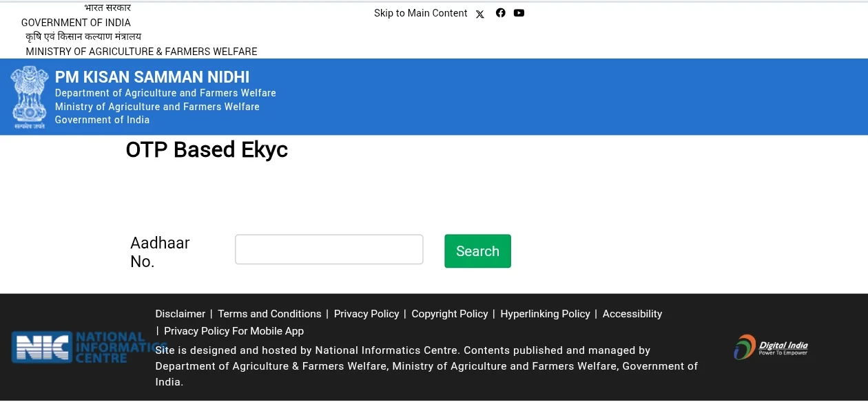This screenshot has width=868, height=402.
Task: Open the Digital India logo
Action: pos(770,347)
